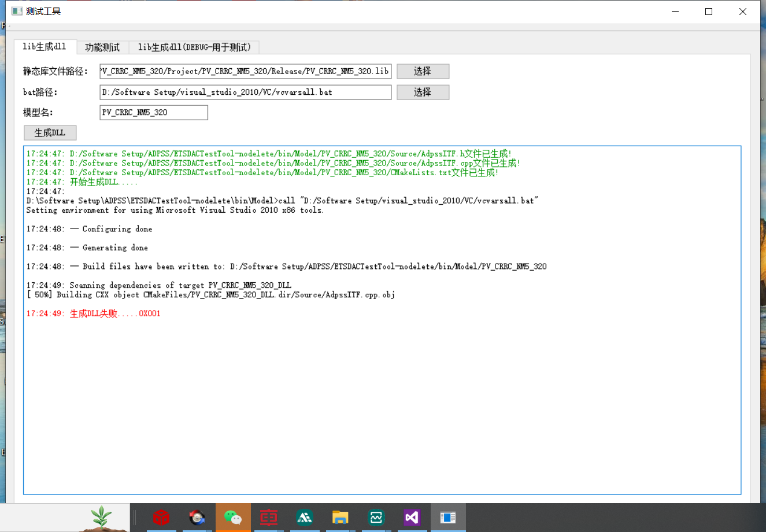Viewport: 766px width, 532px height.
Task: Click the Setting environment for Visual Studio line
Action: tap(175, 210)
